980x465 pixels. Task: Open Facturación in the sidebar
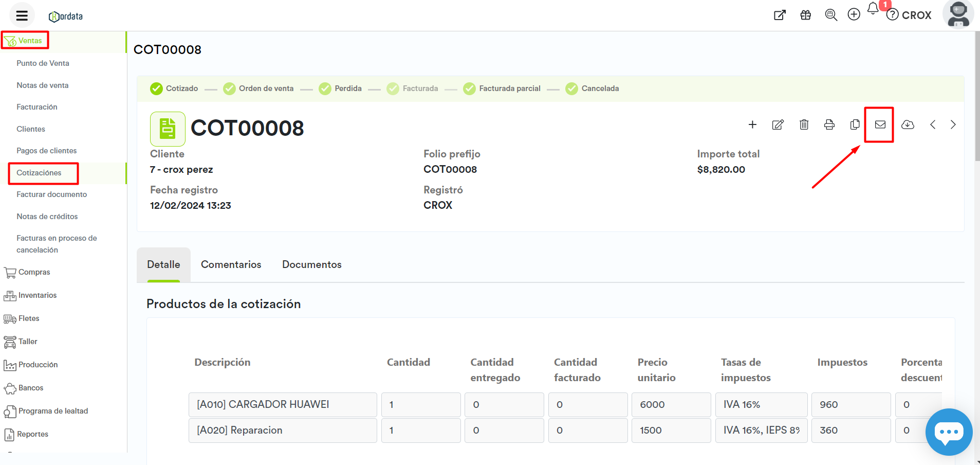(36, 107)
